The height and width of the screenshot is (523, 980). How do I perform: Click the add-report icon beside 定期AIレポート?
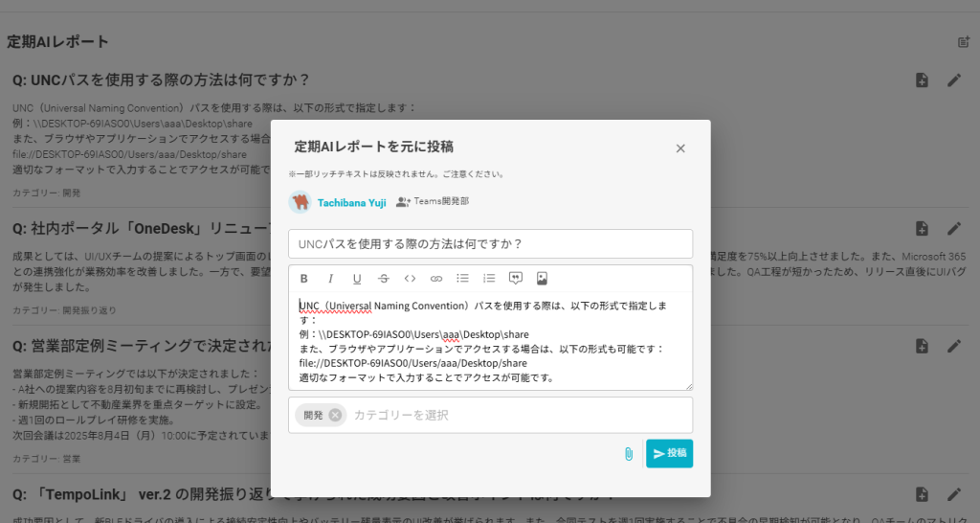pos(963,42)
